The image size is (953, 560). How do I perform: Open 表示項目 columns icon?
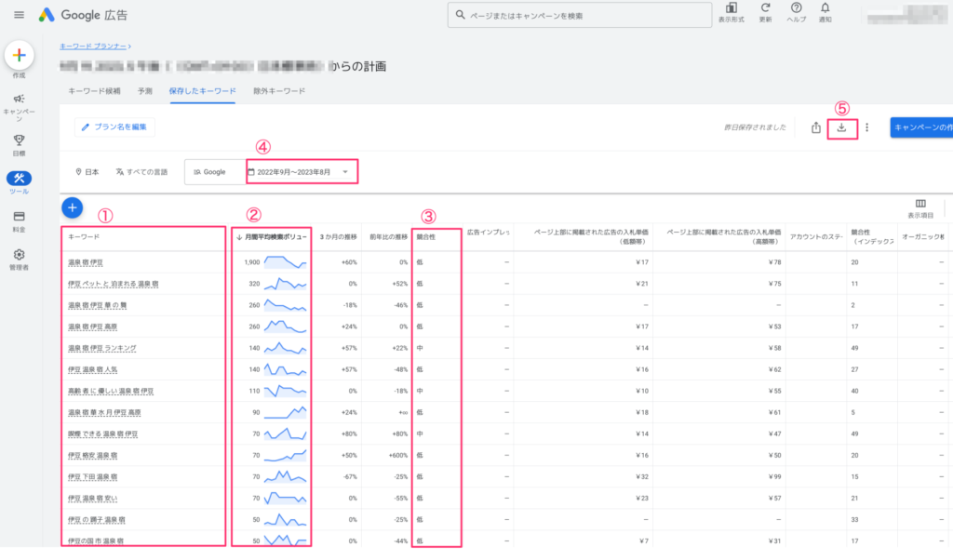point(920,204)
